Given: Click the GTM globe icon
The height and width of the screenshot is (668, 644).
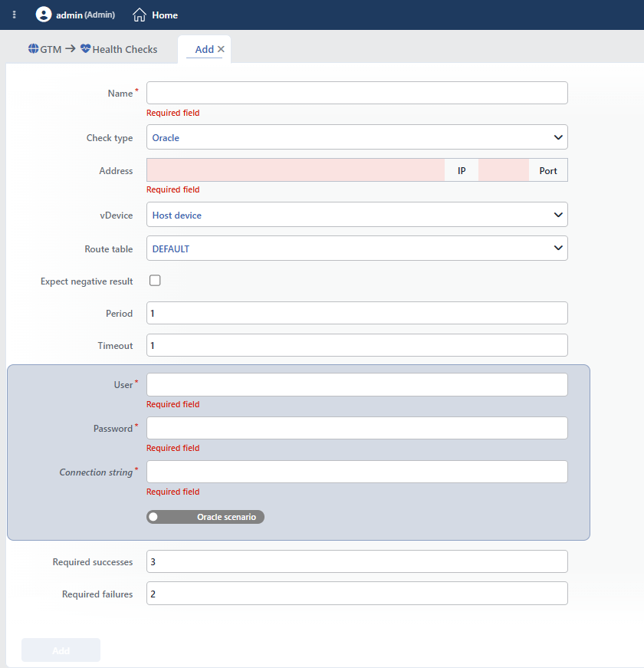Looking at the screenshot, I should (33, 48).
